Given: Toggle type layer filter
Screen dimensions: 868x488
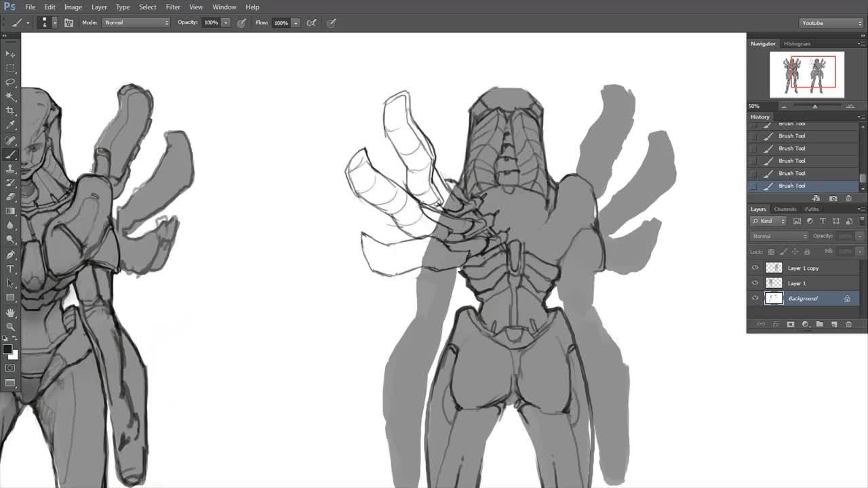Looking at the screenshot, I should [823, 221].
